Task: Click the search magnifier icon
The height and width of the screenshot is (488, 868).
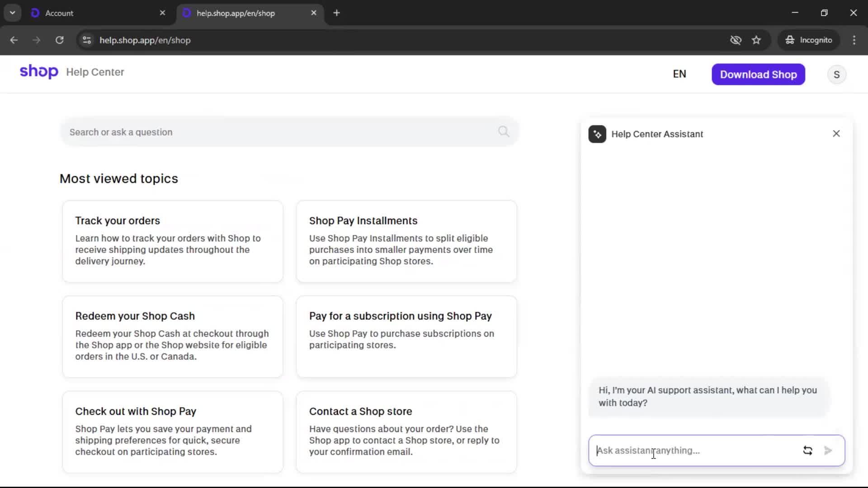Action: click(x=504, y=131)
